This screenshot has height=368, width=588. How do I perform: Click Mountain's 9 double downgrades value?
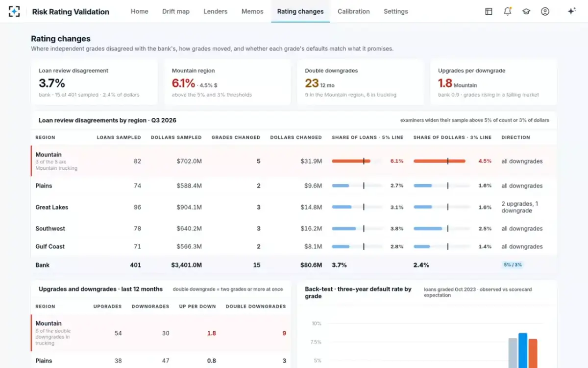(x=284, y=333)
